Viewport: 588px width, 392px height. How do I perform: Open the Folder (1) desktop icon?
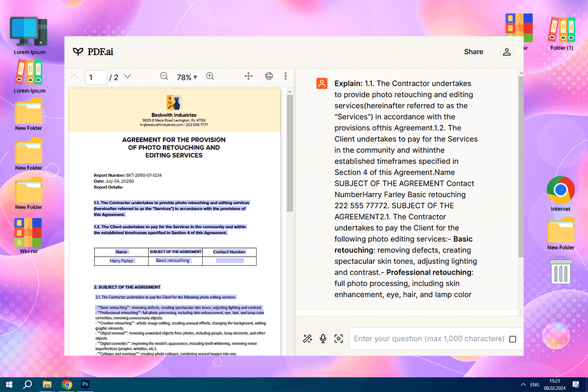[x=562, y=34]
